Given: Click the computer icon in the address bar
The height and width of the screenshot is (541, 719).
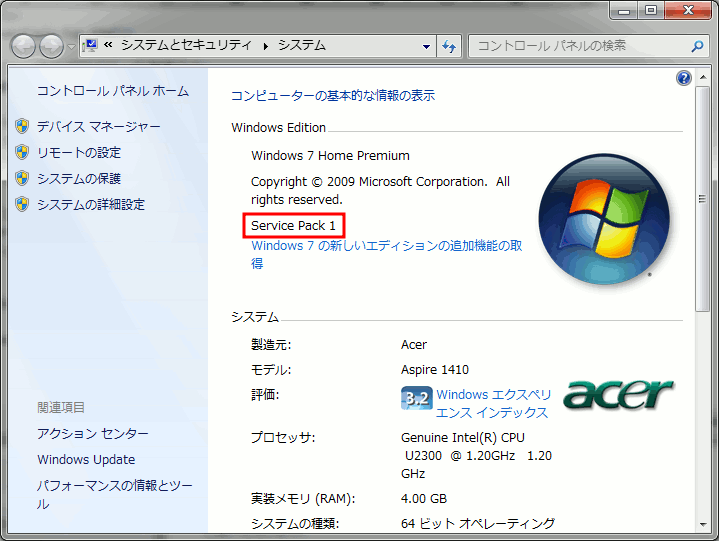Looking at the screenshot, I should tap(89, 46).
